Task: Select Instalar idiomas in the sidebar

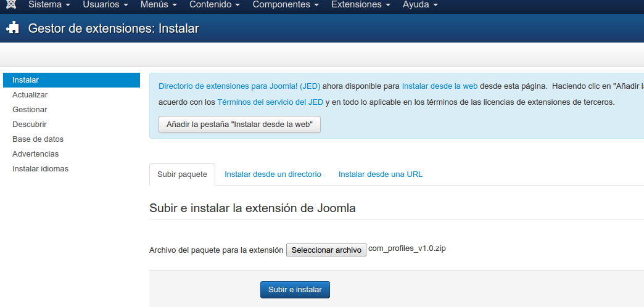Action: click(x=40, y=169)
